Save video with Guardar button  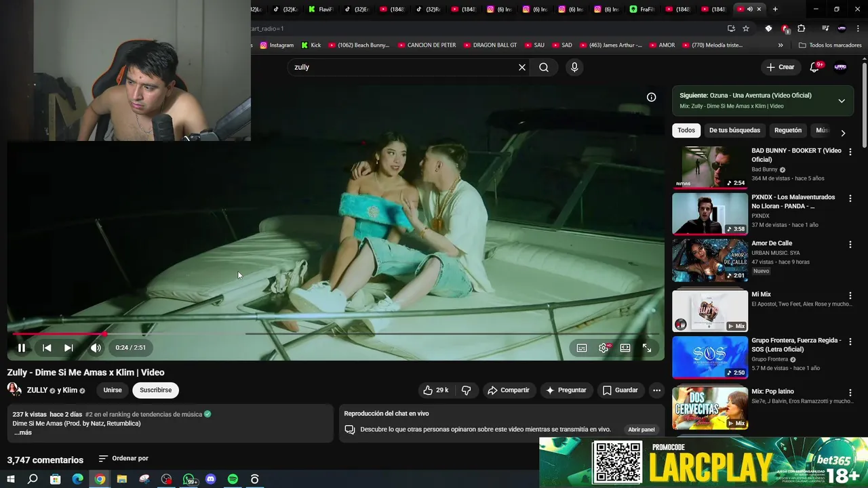pyautogui.click(x=620, y=390)
